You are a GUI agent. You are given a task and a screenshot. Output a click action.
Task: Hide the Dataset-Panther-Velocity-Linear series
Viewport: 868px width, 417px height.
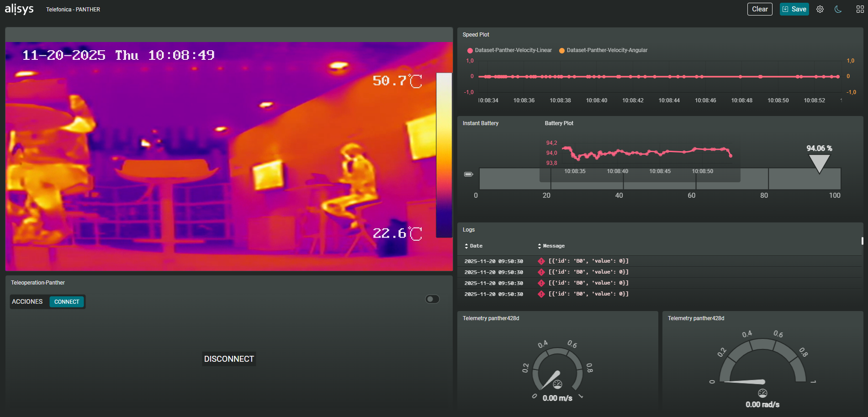pos(509,50)
